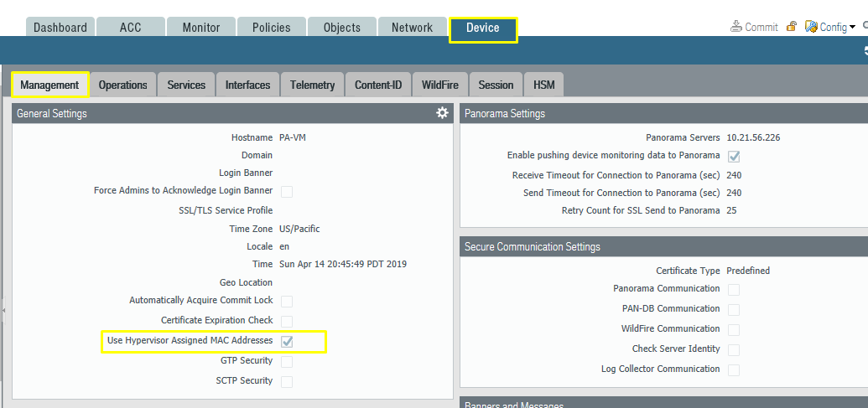
Task: Commit the pending configuration changes
Action: [754, 27]
